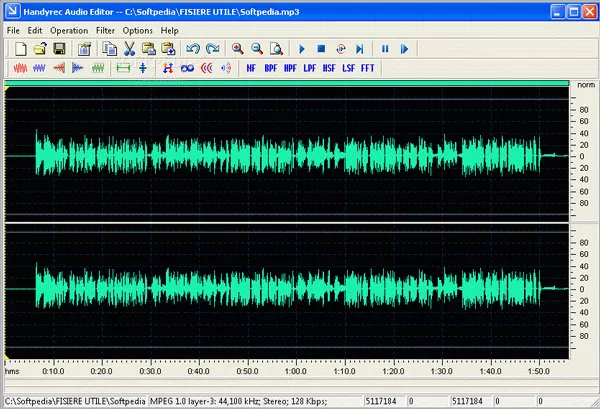Stop audio playback
600x409 pixels.
pos(321,48)
